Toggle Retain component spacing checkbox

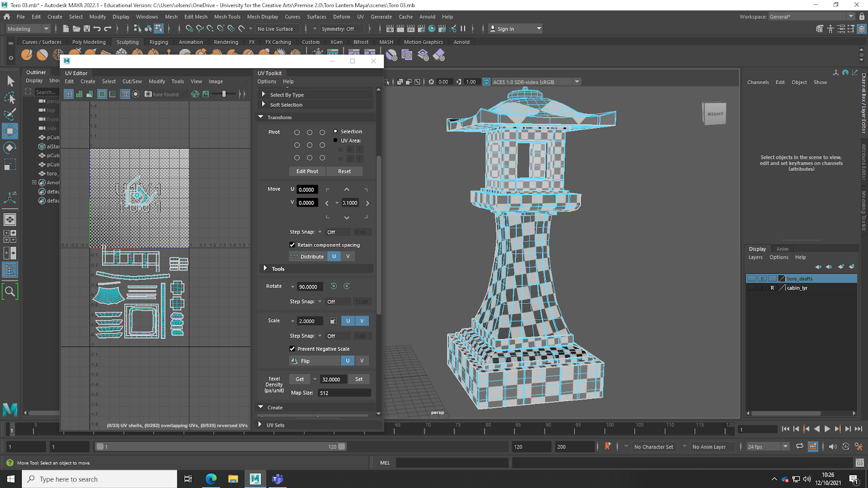click(x=292, y=245)
